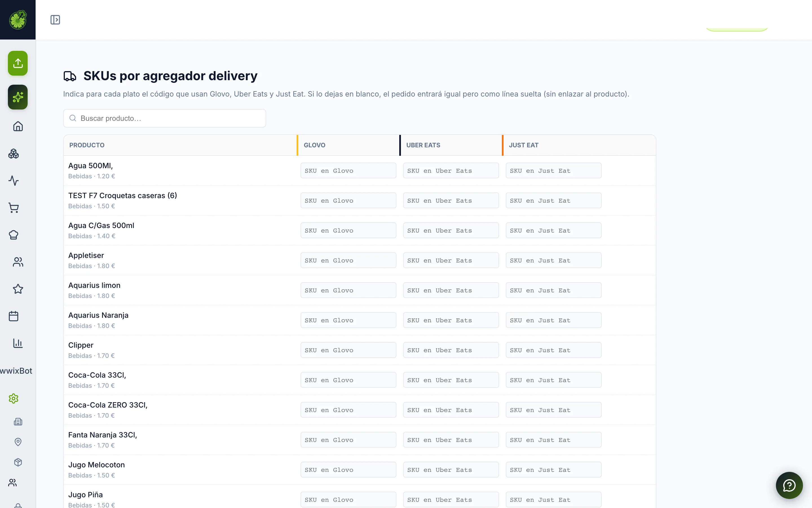The image size is (812, 508).
Task: Go to the Home house icon
Action: click(18, 126)
